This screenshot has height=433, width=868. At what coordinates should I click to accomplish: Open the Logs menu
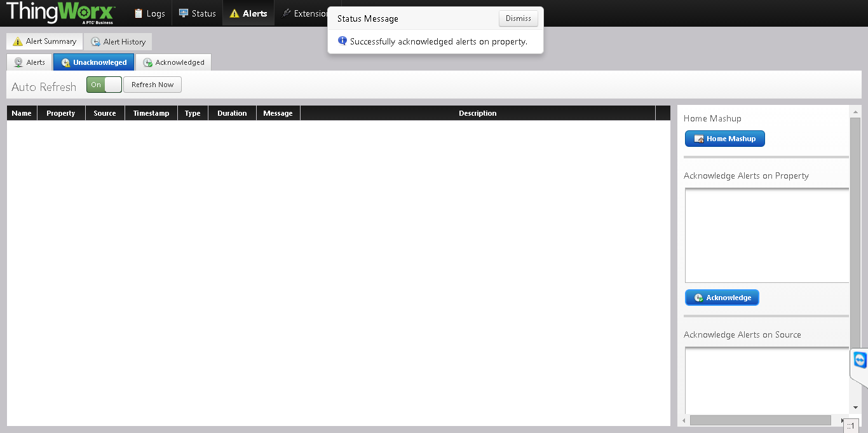(149, 13)
